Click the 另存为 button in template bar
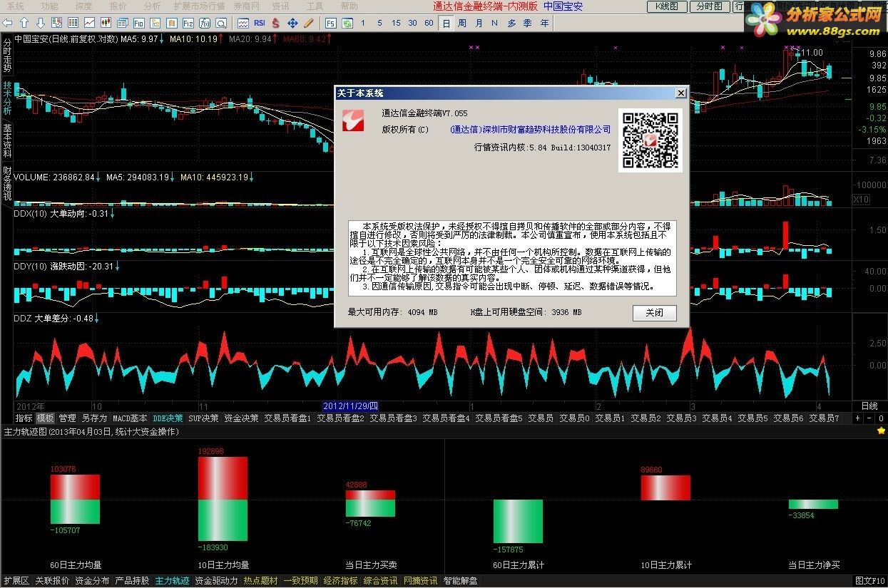 click(94, 418)
